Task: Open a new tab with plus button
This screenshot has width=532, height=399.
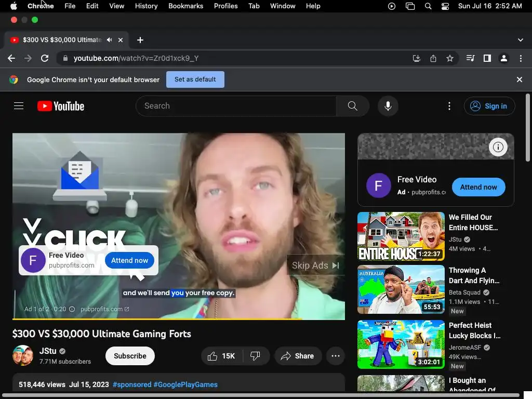Action: point(140,40)
